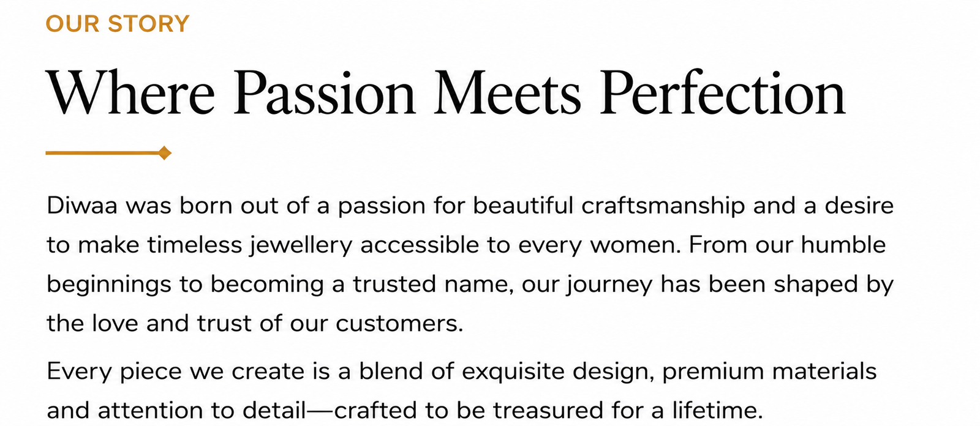The image size is (980, 426).
Task: Click the phrase premium materials
Action: (x=770, y=372)
